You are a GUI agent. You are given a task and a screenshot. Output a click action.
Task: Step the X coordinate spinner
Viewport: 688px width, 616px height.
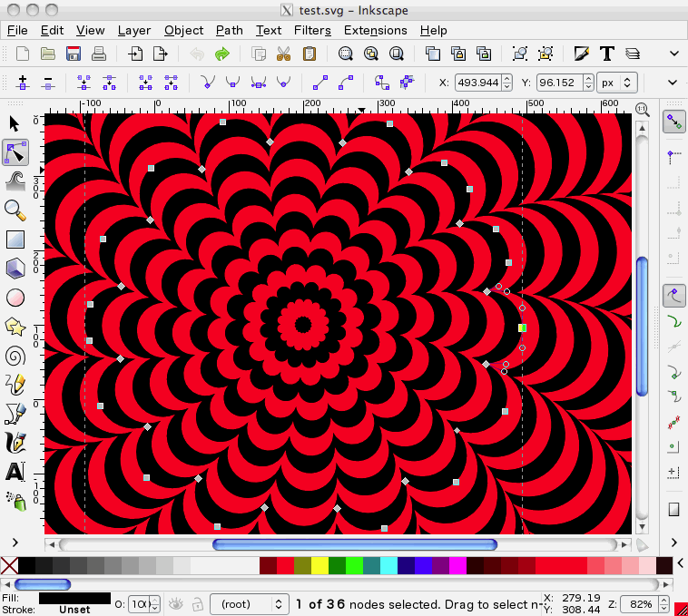[506, 83]
